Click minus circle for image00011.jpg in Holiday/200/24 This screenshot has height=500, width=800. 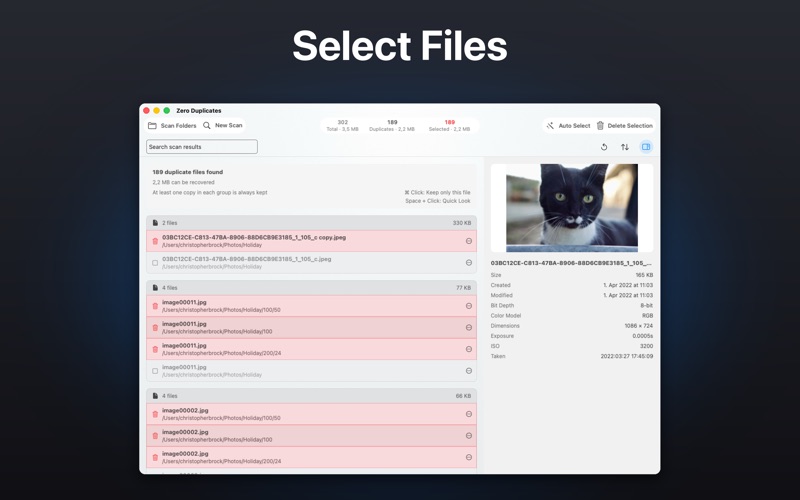(468, 349)
